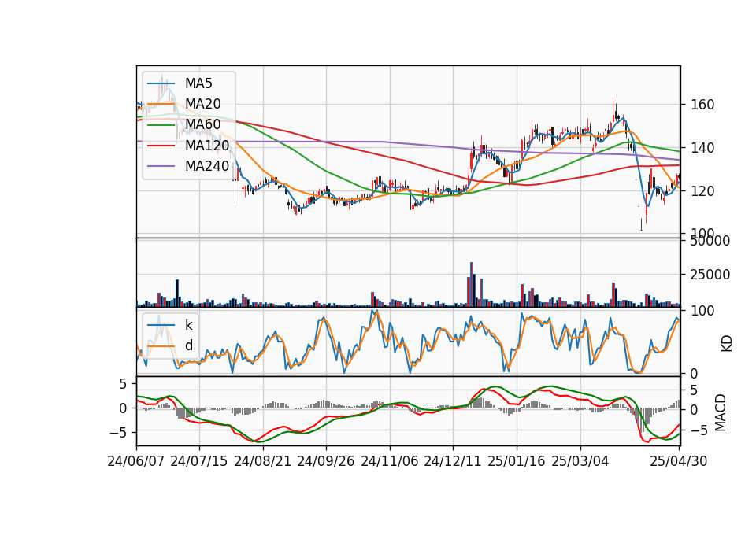Screen dimensions: 756x543
Task: Click the orange MA20 legend line sample
Action: (161, 104)
